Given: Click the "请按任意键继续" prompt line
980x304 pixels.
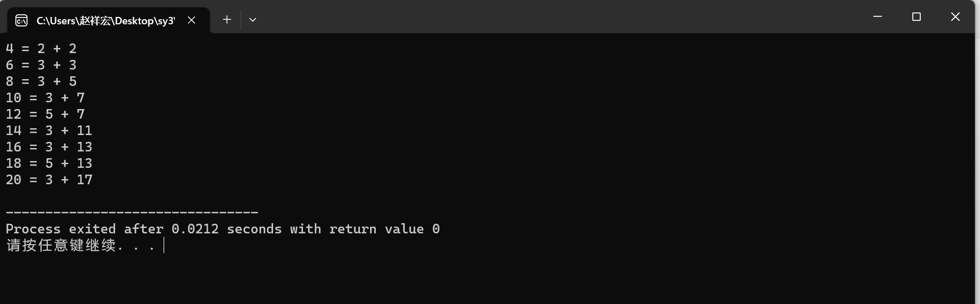Looking at the screenshot, I should [x=61, y=246].
